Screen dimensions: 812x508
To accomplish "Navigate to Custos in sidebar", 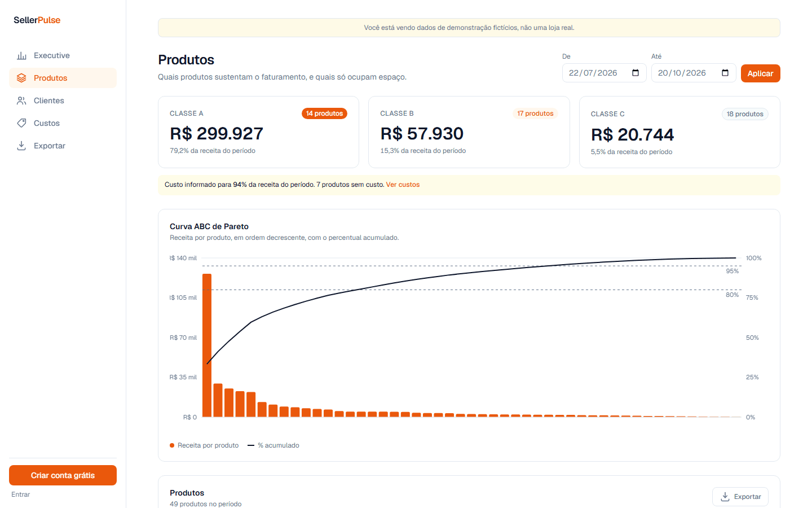I will pos(63,123).
